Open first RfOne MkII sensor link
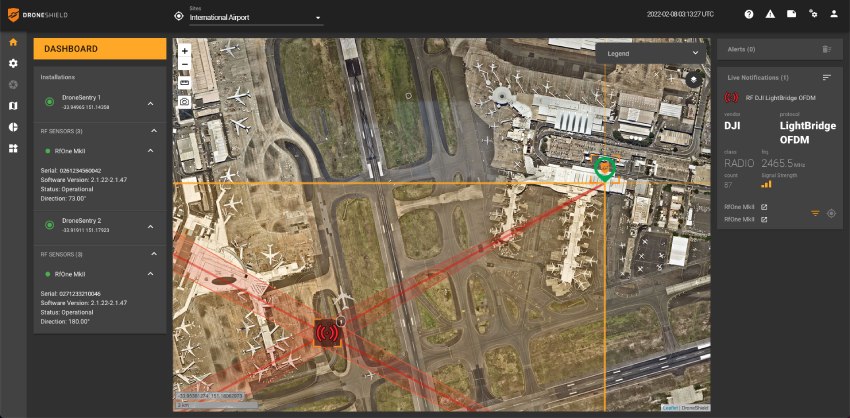Image resolution: width=850 pixels, height=418 pixels. click(x=764, y=207)
